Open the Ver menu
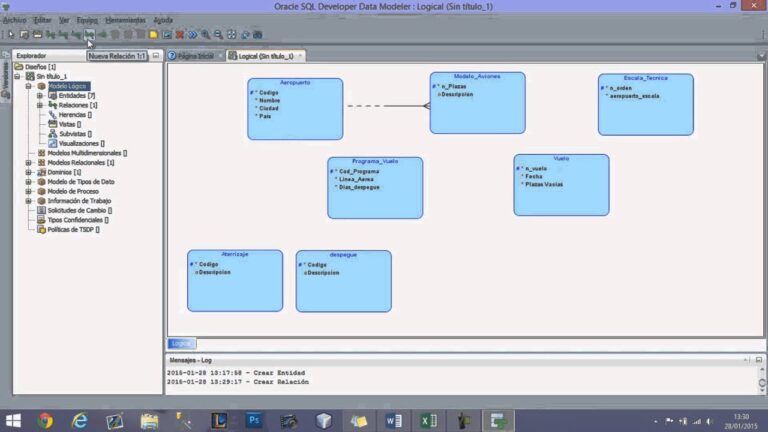 coord(64,20)
